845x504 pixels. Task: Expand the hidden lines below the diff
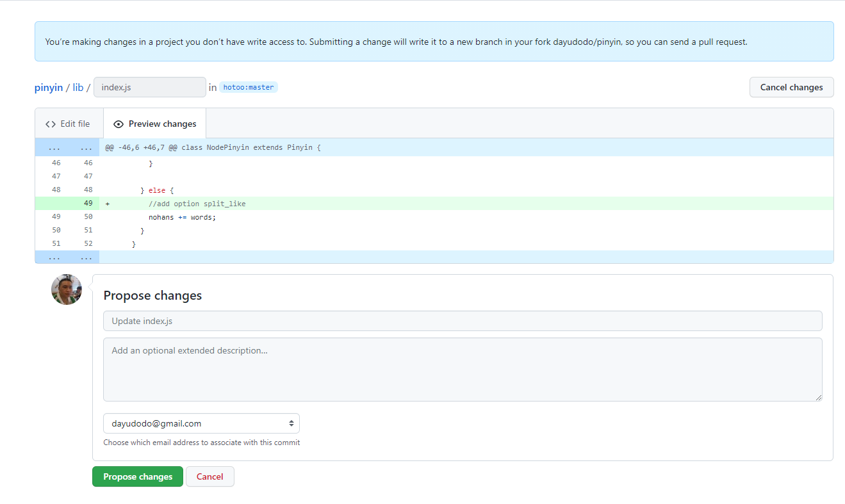pos(67,257)
